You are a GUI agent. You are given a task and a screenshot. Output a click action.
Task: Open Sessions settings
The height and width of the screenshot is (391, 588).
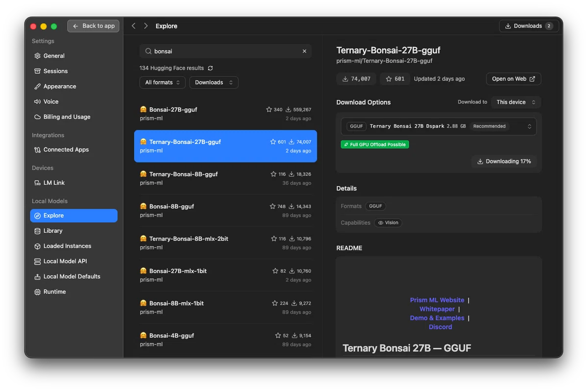(73, 71)
